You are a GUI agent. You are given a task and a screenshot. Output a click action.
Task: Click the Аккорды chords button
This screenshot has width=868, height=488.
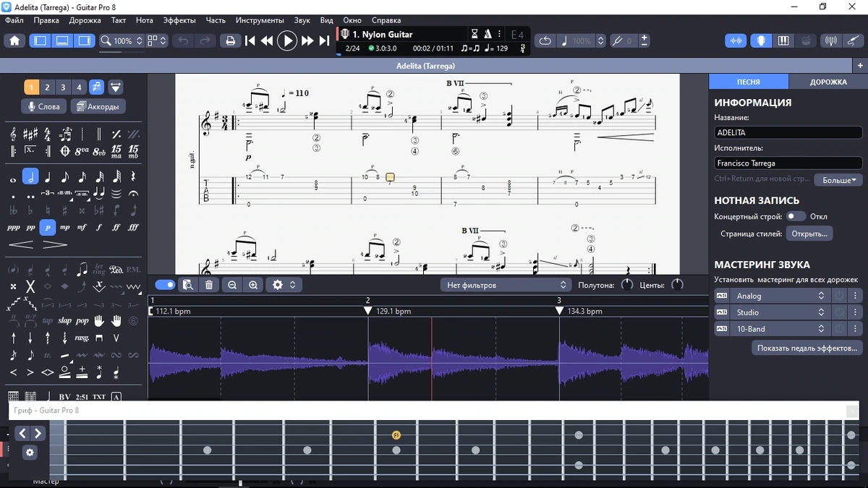click(x=98, y=106)
